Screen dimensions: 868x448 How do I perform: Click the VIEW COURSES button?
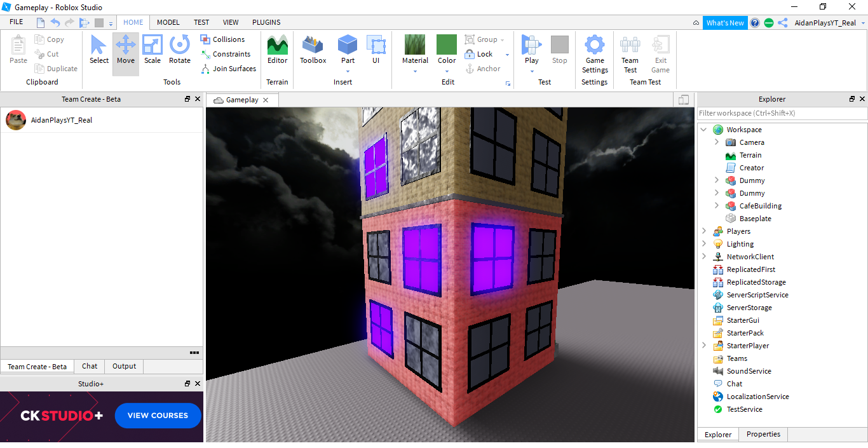(158, 416)
